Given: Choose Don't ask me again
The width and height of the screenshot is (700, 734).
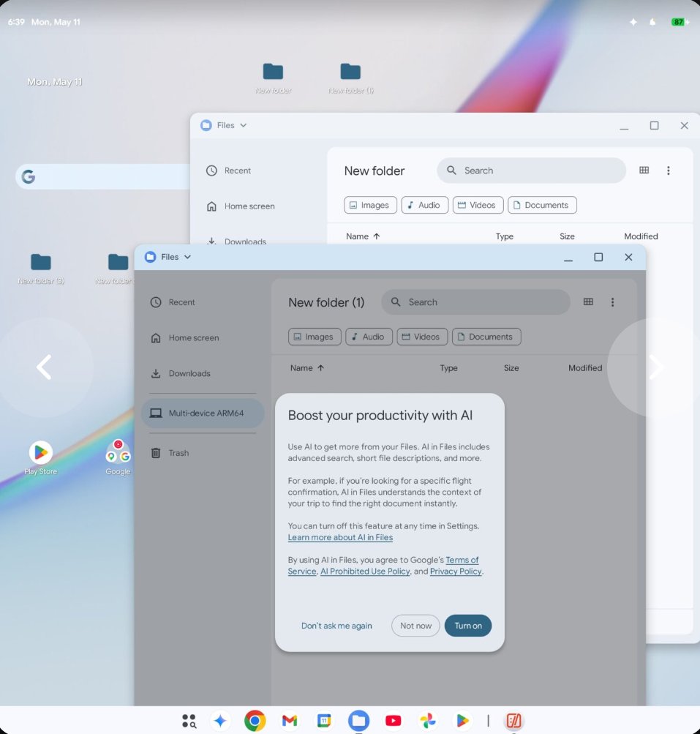Looking at the screenshot, I should pyautogui.click(x=336, y=626).
